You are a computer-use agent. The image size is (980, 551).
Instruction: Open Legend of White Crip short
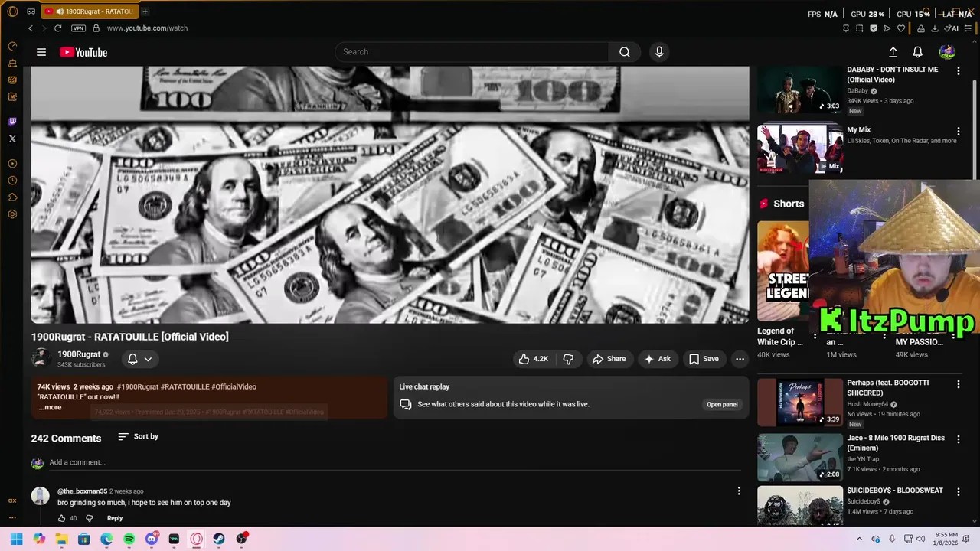tap(782, 272)
